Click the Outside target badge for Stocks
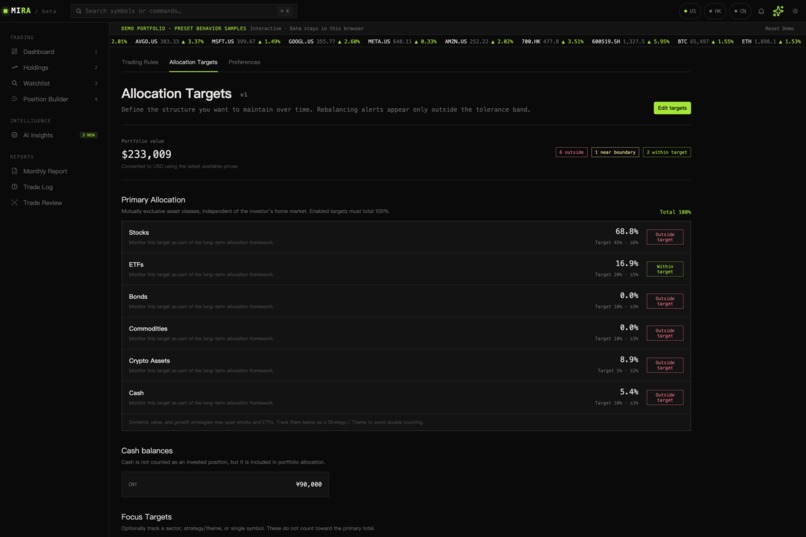 coord(665,237)
